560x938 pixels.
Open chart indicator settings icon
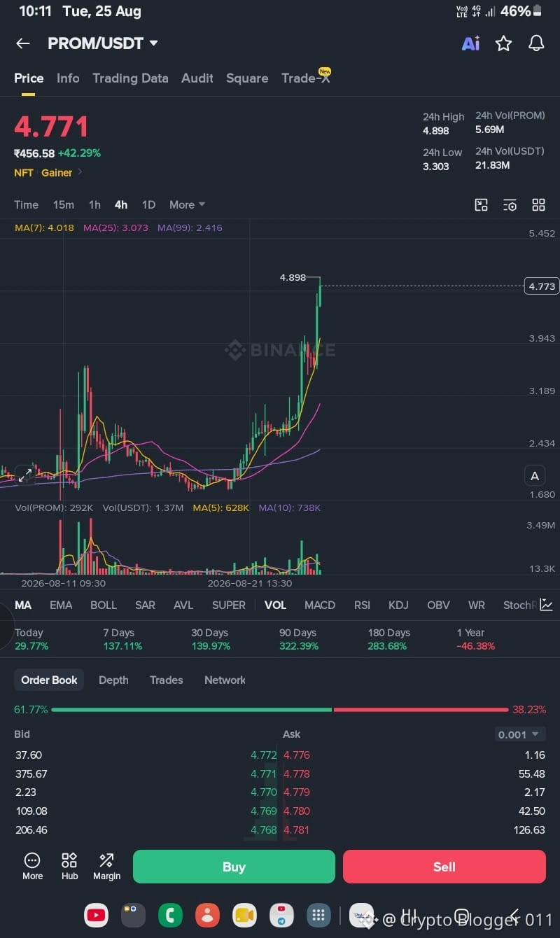point(510,204)
